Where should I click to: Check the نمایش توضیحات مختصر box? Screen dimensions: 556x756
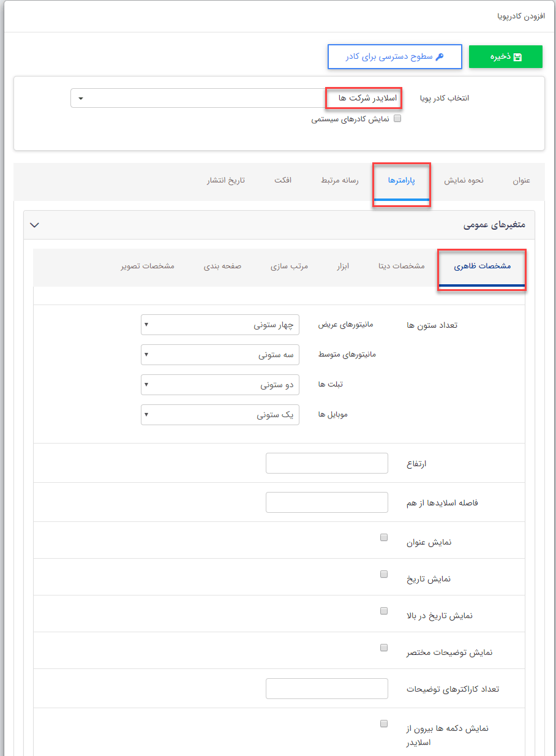tap(384, 647)
